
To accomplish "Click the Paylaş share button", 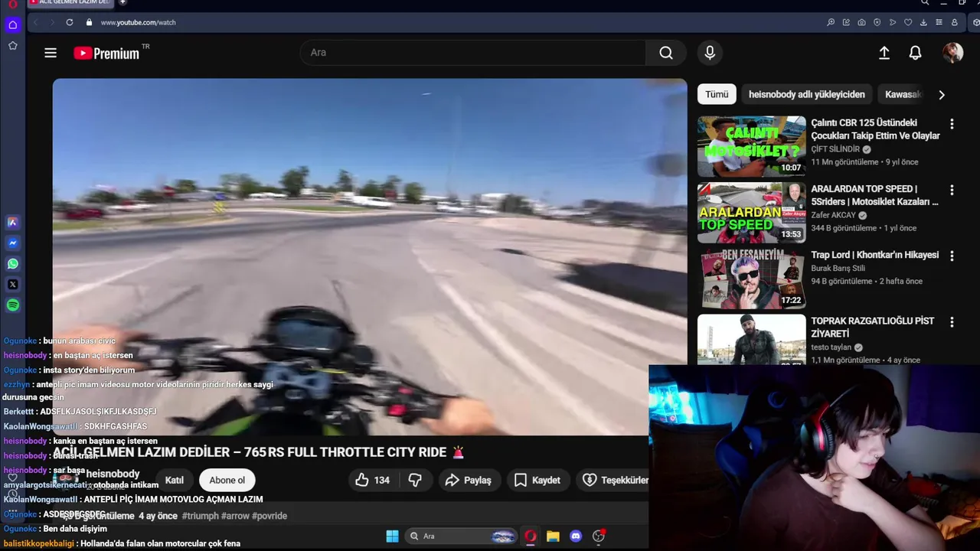I will click(469, 480).
